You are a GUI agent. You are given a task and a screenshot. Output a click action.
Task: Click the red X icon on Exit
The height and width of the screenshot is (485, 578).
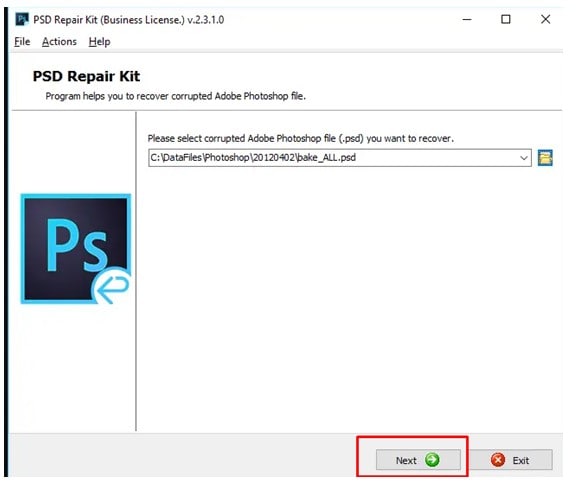click(498, 460)
